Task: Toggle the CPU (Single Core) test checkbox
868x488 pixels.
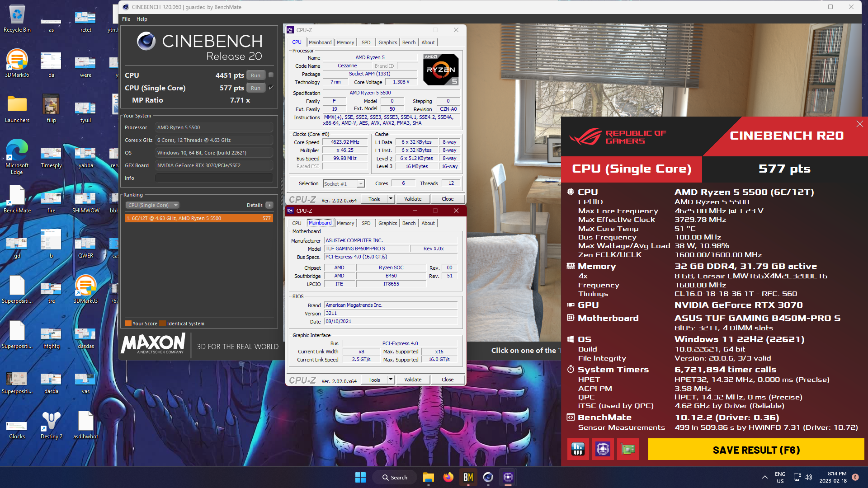Action: coord(271,88)
